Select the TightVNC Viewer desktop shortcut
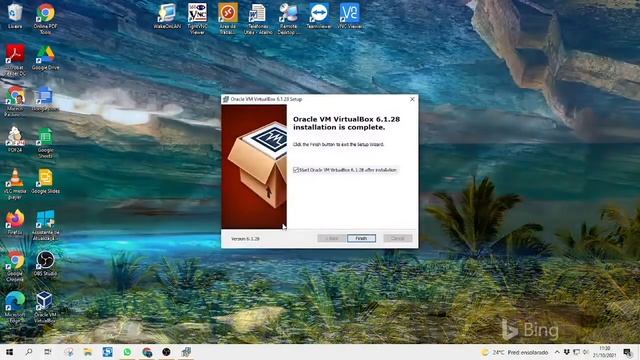Image resolution: width=640 pixels, height=360 pixels. pos(197,19)
